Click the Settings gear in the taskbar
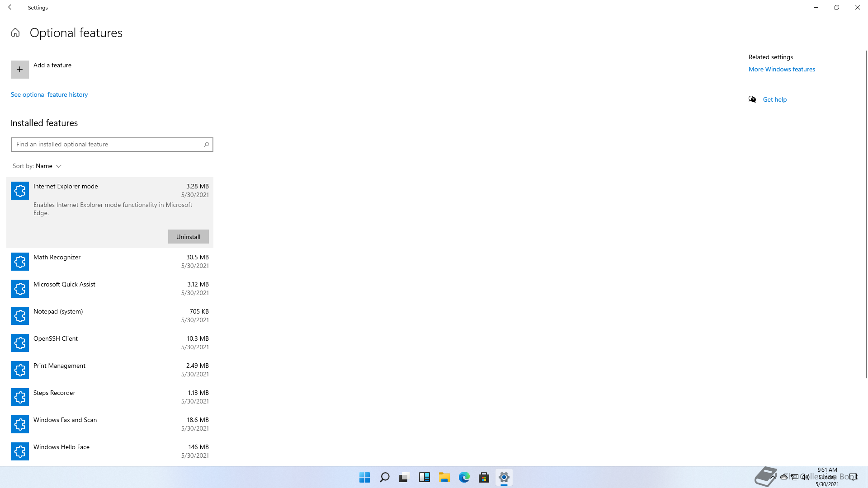 click(504, 477)
